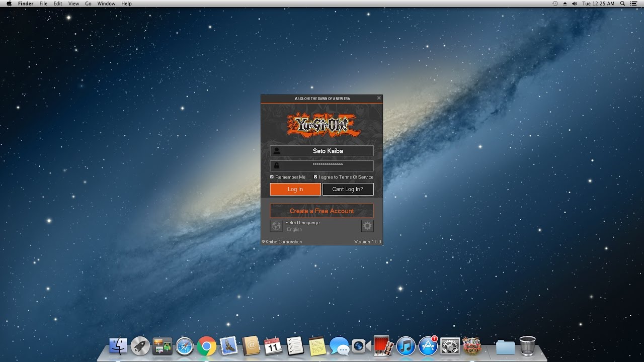The image size is (644, 362).
Task: Launch Launchpad rocket icon in the dock
Action: 140,346
